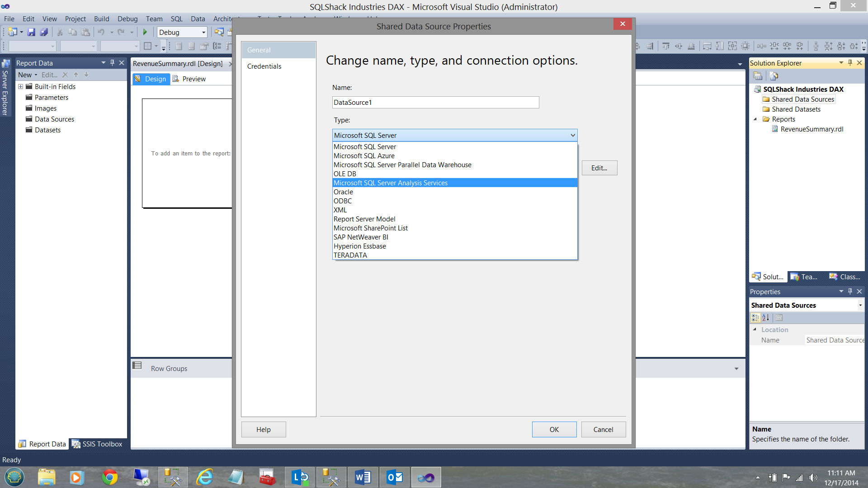This screenshot has width=868, height=488.
Task: Select Microsoft SQL Server Analysis Services option
Action: point(391,183)
